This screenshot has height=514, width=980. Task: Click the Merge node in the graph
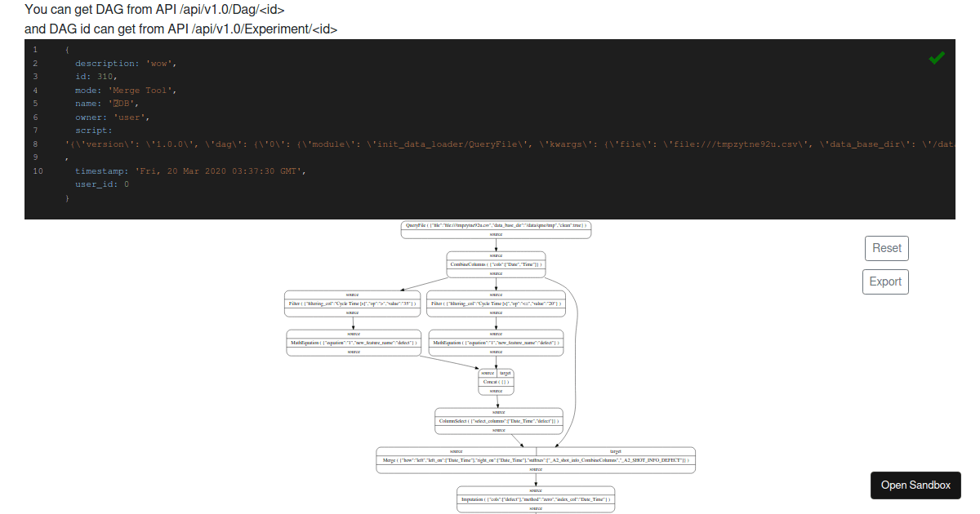535,459
